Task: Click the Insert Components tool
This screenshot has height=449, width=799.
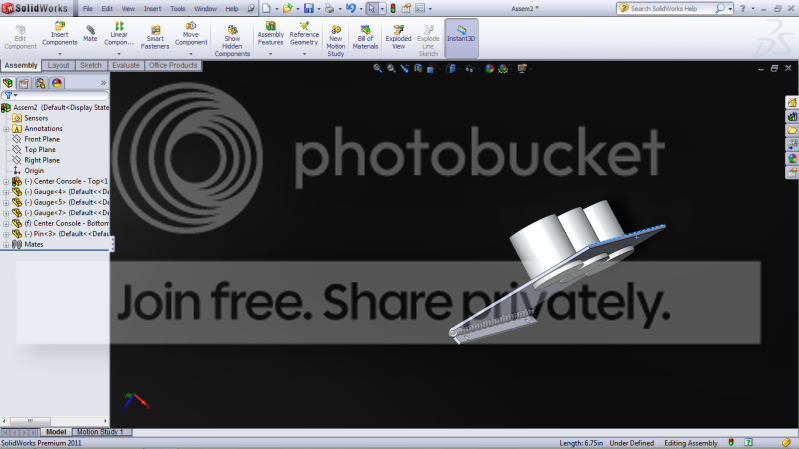Action: (60, 34)
